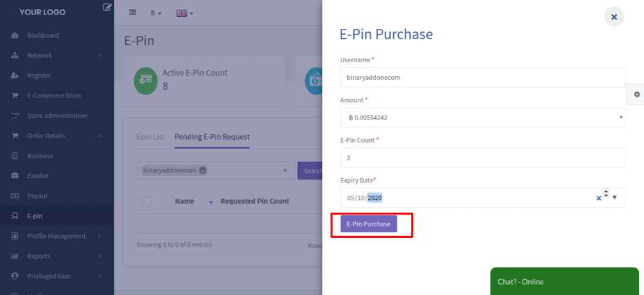This screenshot has height=295, width=644.
Task: Click the logo edit pencil icon
Action: [107, 6]
